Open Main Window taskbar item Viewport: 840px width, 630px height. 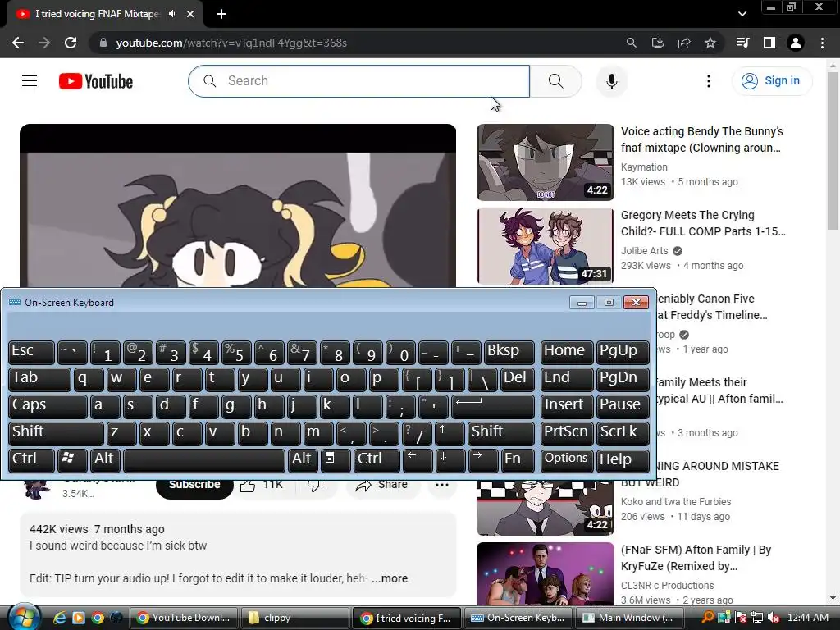click(629, 618)
